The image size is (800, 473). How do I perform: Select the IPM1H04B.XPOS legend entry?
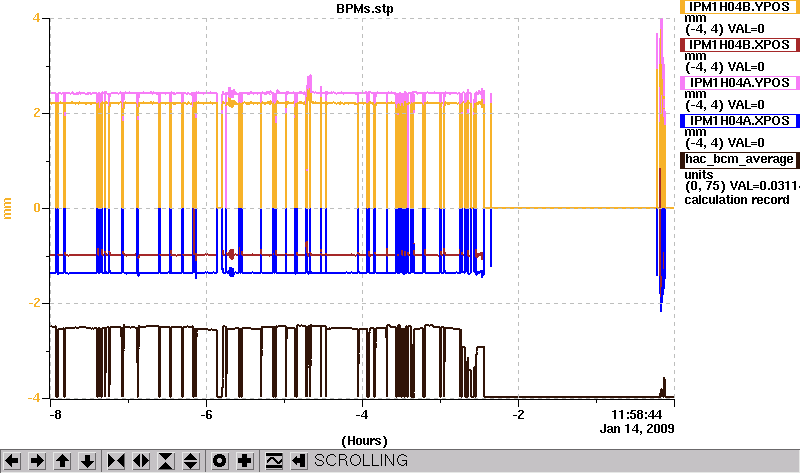click(740, 45)
